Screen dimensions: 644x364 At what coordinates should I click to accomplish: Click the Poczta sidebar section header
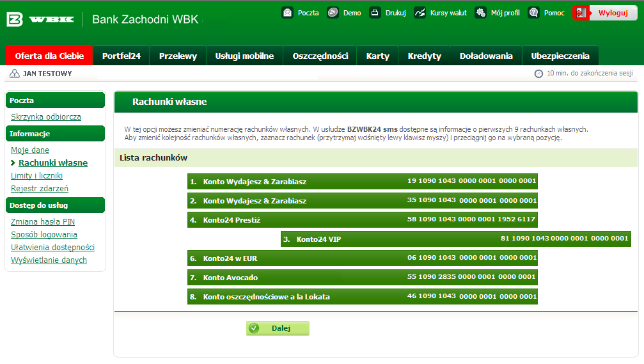click(x=55, y=100)
